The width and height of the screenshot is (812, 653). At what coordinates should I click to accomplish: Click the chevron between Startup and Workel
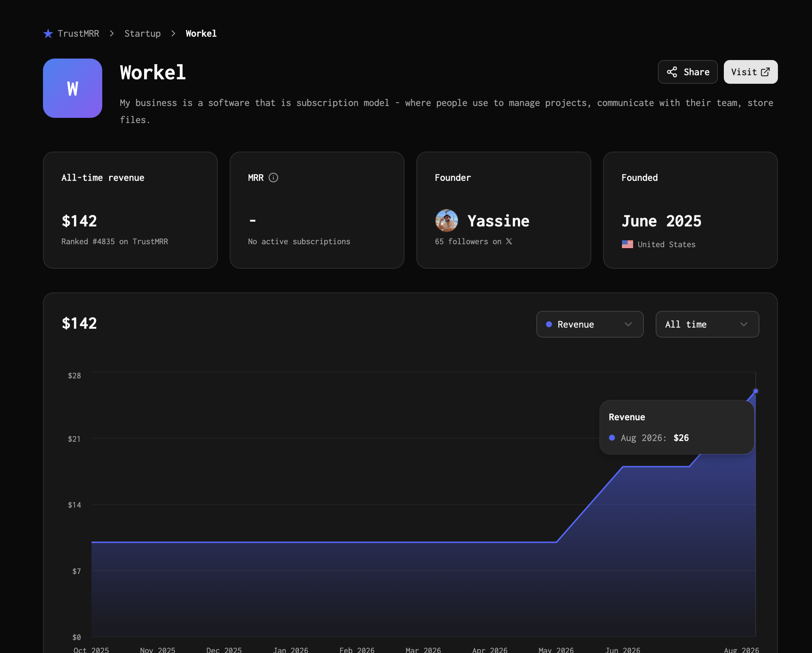click(x=173, y=33)
